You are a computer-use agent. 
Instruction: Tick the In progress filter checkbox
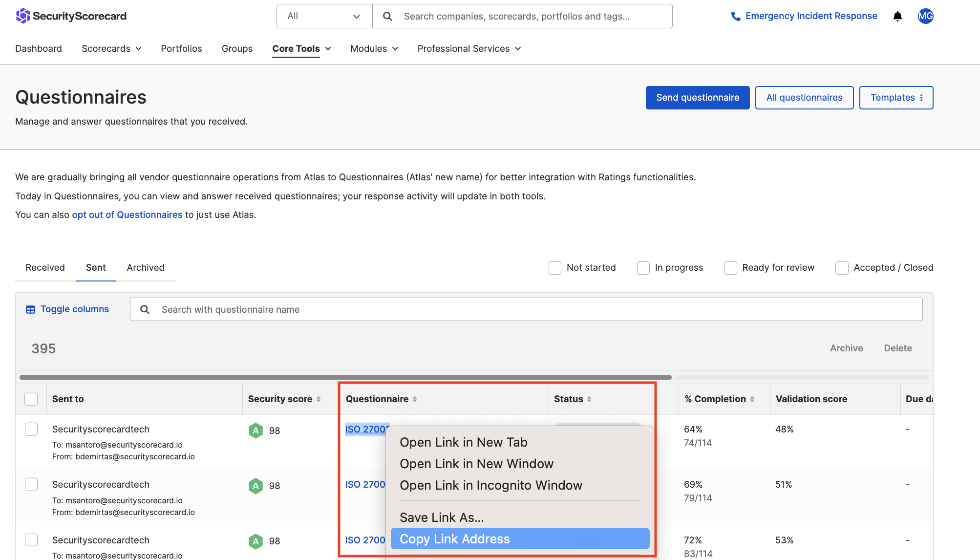(x=643, y=268)
